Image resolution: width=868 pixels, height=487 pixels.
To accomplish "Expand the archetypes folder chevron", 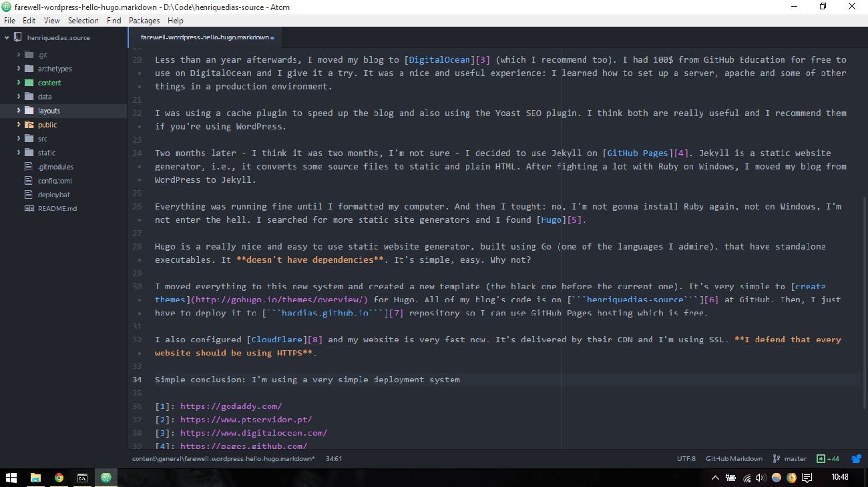I will 19,69.
